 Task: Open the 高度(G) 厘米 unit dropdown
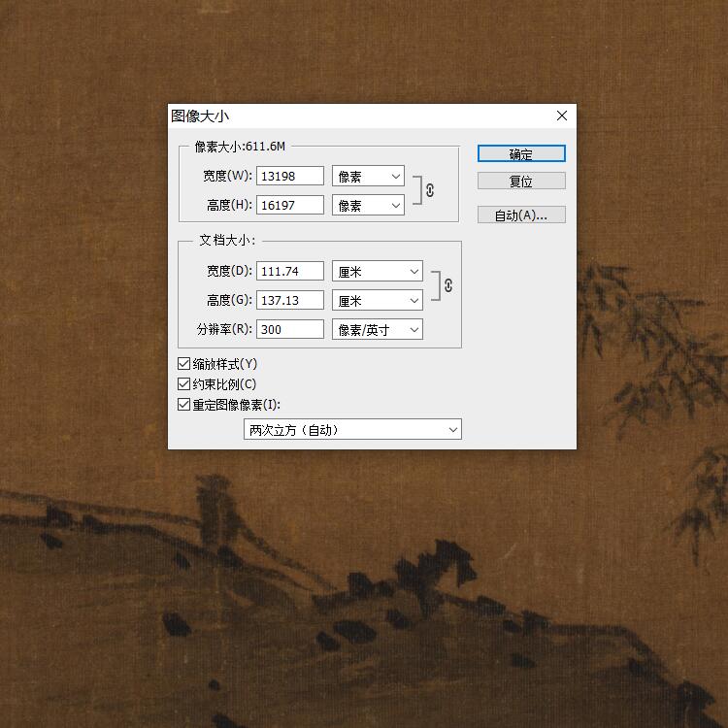click(378, 300)
